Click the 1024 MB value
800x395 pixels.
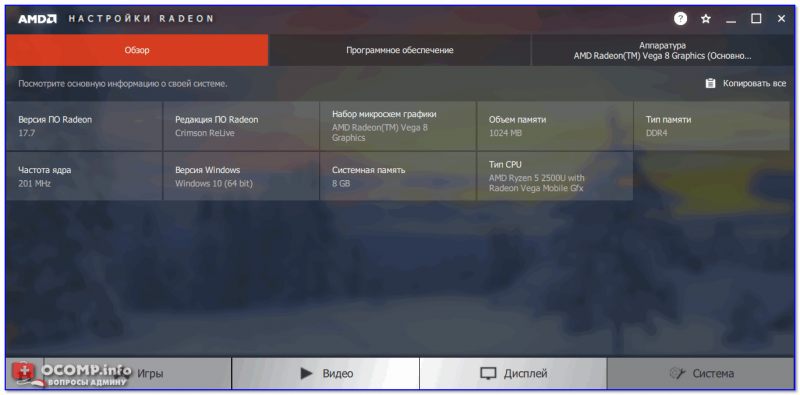[505, 133]
